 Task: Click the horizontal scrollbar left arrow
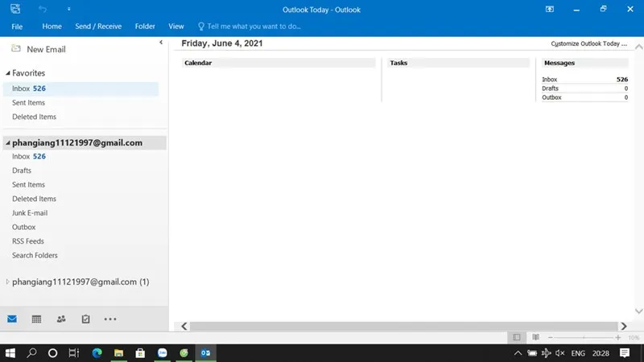[x=184, y=327]
